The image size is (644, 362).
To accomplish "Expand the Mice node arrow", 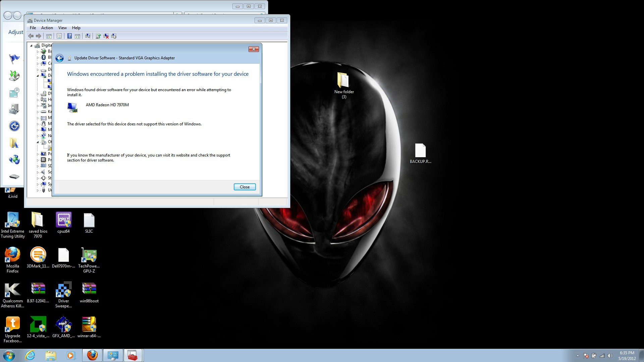I will tap(38, 124).
